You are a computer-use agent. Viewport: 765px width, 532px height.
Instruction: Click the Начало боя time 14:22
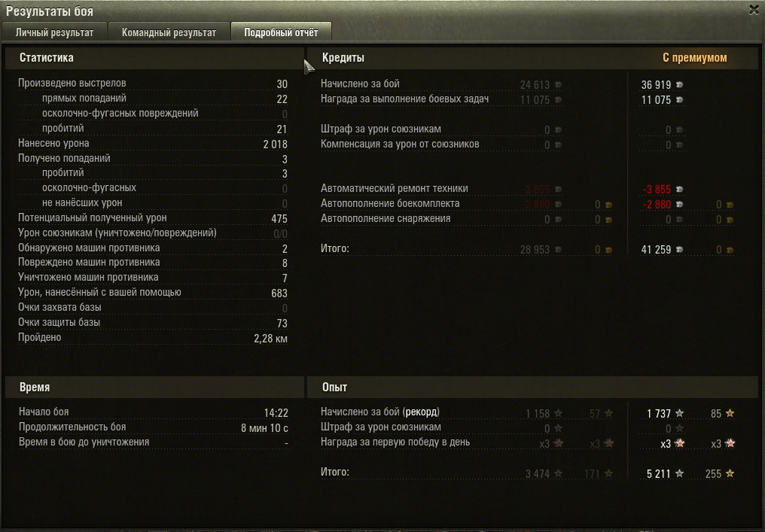click(276, 413)
